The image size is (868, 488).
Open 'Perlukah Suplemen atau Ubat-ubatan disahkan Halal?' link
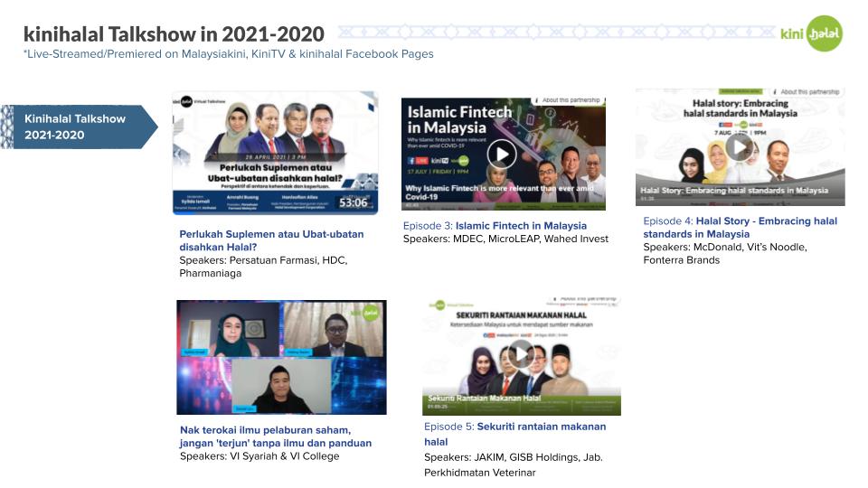(271, 240)
